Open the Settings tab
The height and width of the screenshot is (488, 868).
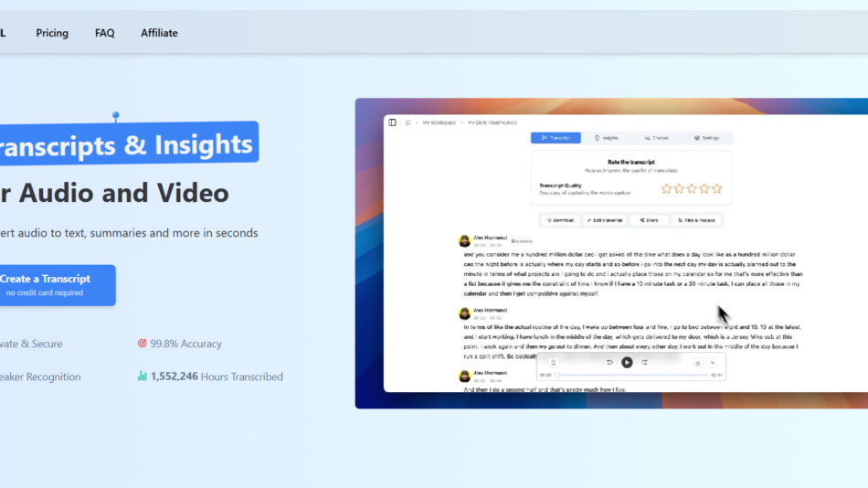tap(706, 138)
